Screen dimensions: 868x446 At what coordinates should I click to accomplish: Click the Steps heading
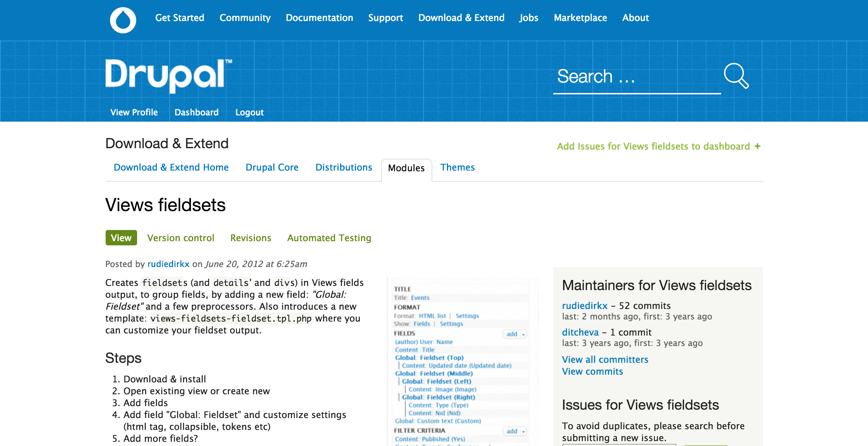click(123, 358)
